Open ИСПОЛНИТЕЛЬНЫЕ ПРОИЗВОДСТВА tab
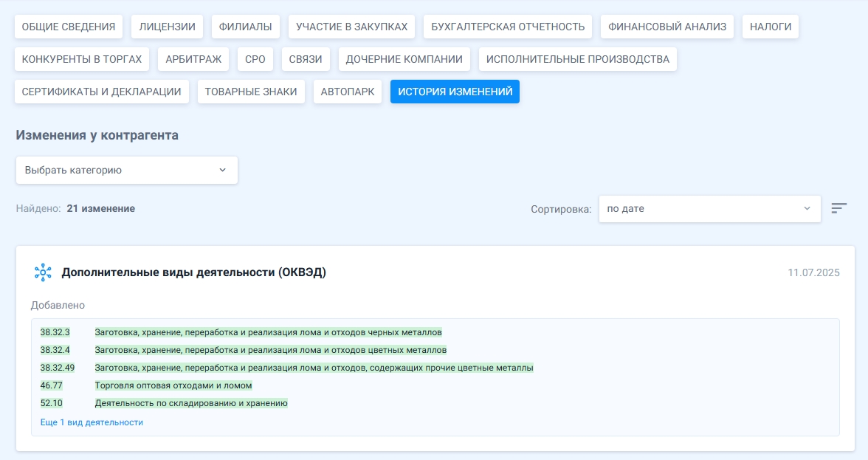868x460 pixels. pyautogui.click(x=578, y=59)
